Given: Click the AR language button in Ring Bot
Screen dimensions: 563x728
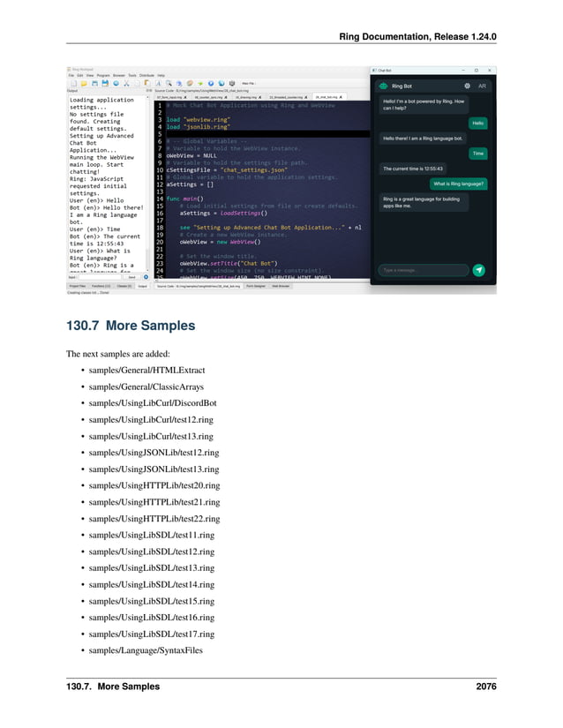Looking at the screenshot, I should click(x=482, y=86).
